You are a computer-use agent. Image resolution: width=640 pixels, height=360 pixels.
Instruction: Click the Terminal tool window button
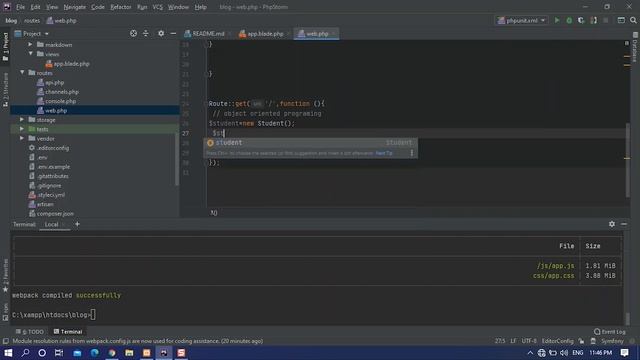pos(68,332)
